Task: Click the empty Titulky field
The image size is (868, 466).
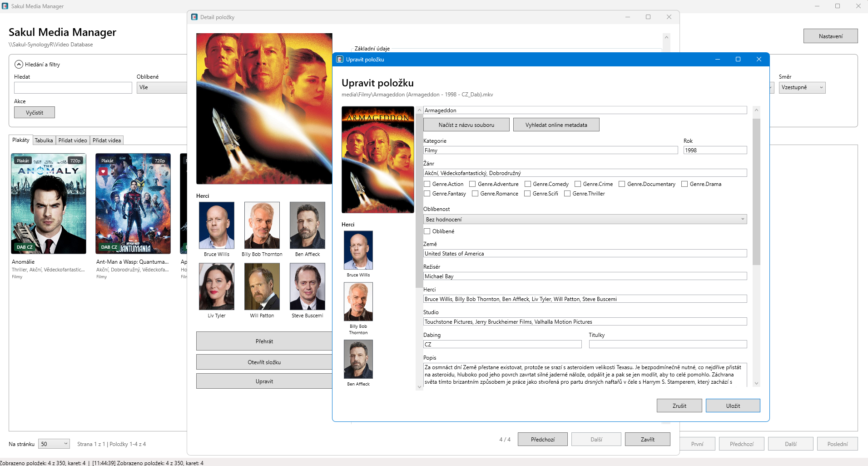Action: (668, 345)
